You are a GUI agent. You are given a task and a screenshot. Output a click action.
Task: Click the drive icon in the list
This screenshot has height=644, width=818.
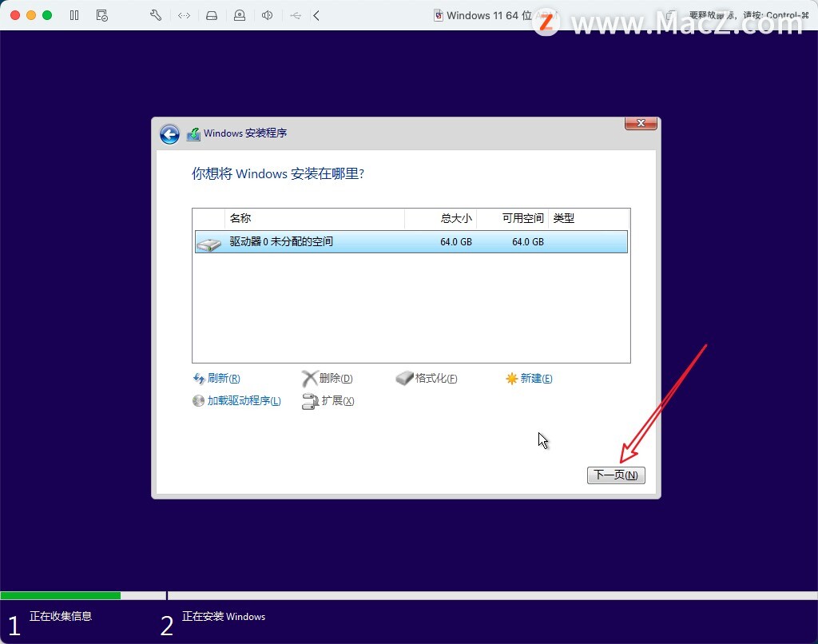pyautogui.click(x=209, y=244)
